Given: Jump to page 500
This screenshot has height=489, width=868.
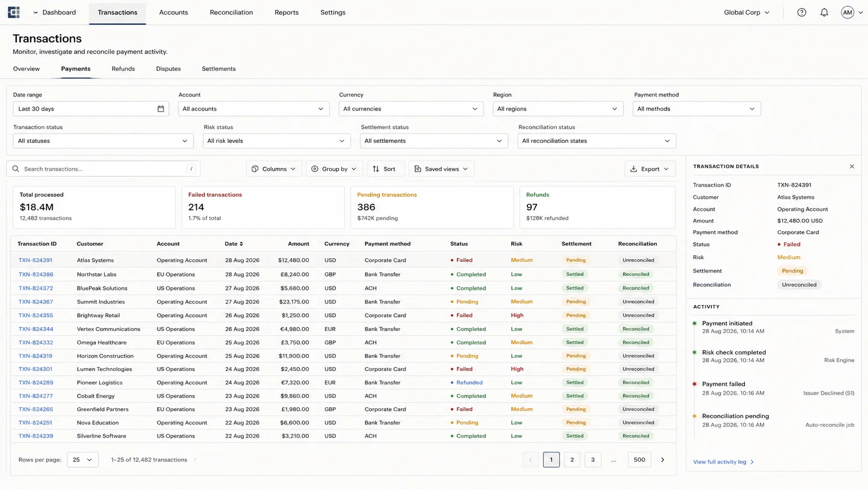Looking at the screenshot, I should 640,459.
